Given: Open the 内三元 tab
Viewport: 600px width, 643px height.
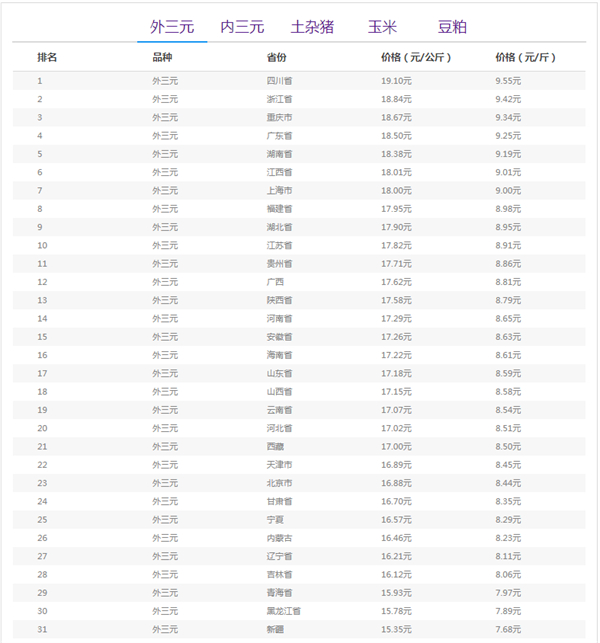Looking at the screenshot, I should pyautogui.click(x=242, y=27).
